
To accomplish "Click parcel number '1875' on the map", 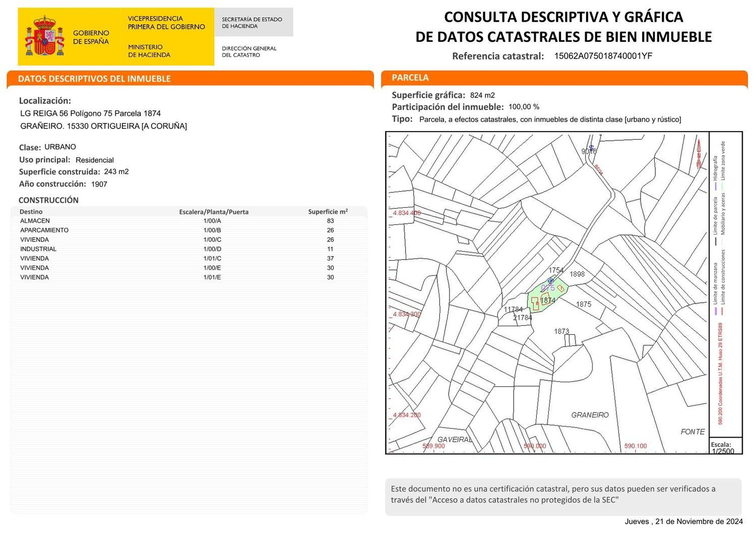I will [584, 304].
